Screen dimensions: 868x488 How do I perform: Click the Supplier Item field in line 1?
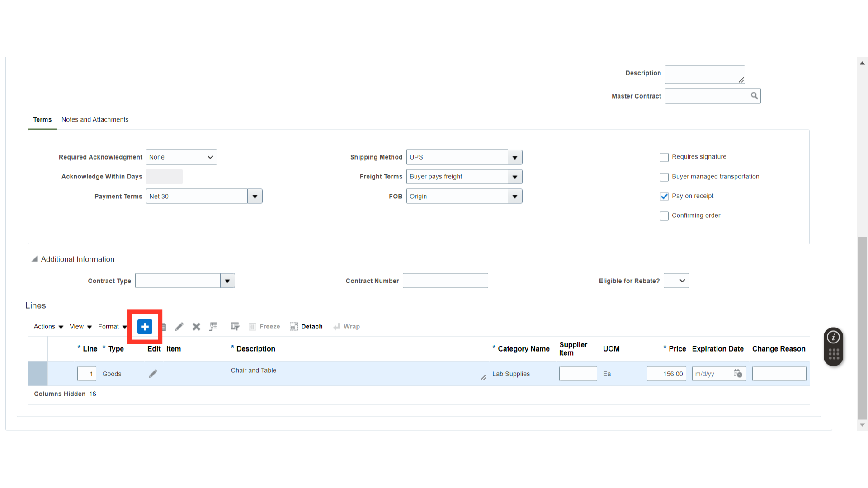[x=578, y=374]
